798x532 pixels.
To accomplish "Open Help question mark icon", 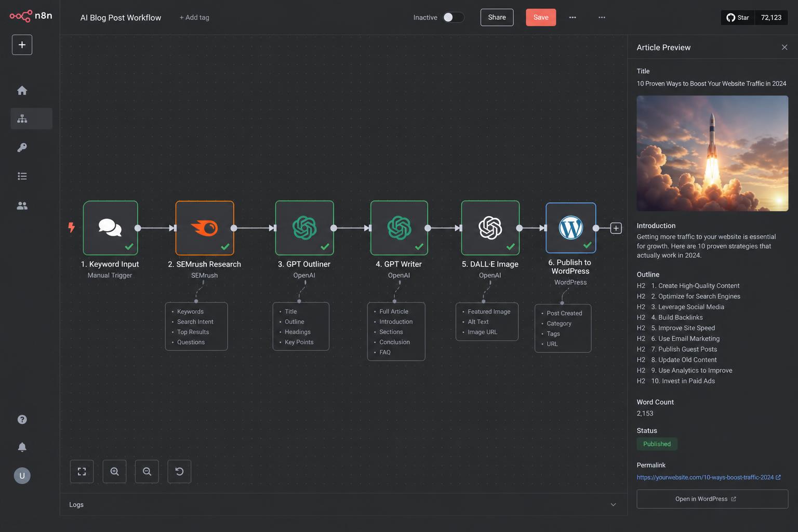I will (x=22, y=419).
